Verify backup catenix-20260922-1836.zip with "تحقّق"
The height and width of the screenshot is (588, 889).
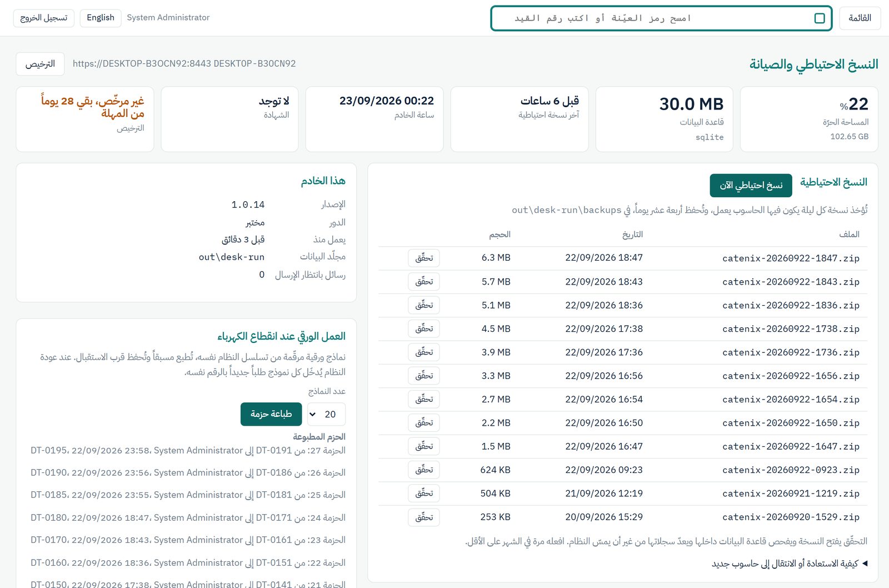tap(424, 305)
